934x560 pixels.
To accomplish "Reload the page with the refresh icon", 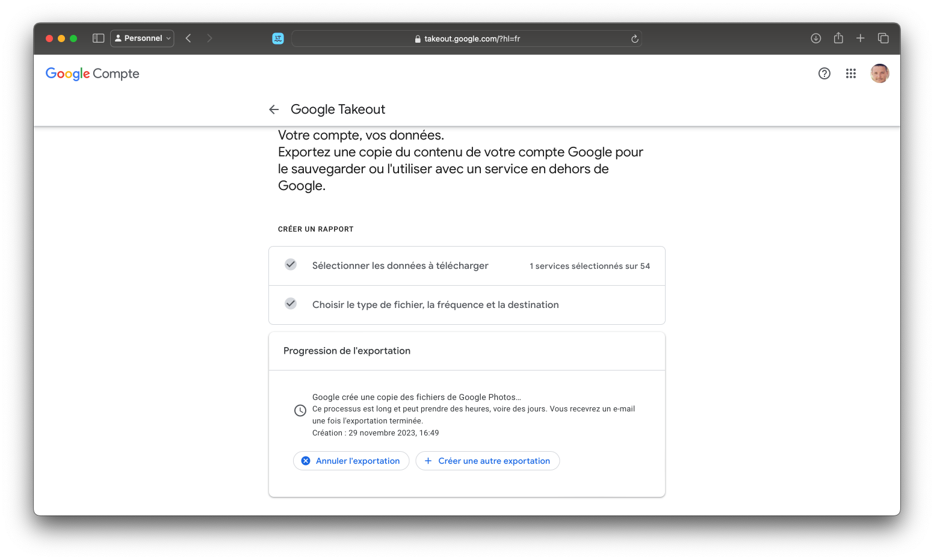I will pyautogui.click(x=634, y=39).
